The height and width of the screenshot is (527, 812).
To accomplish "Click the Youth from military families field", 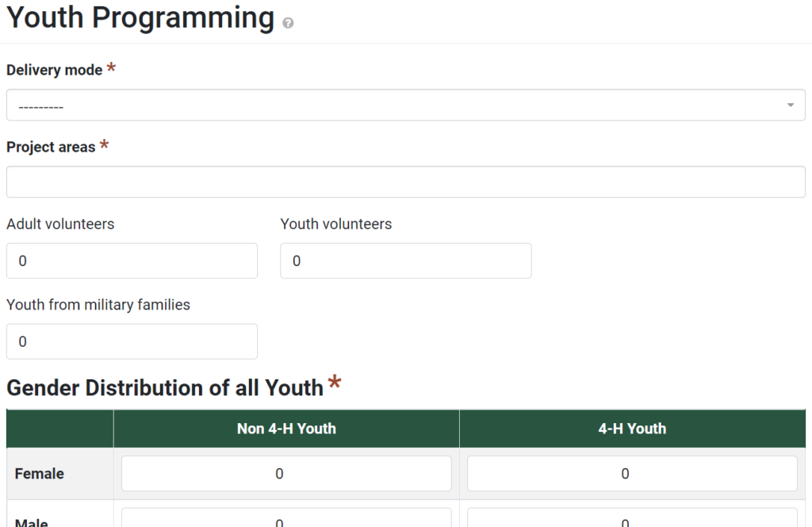I will pyautogui.click(x=132, y=341).
